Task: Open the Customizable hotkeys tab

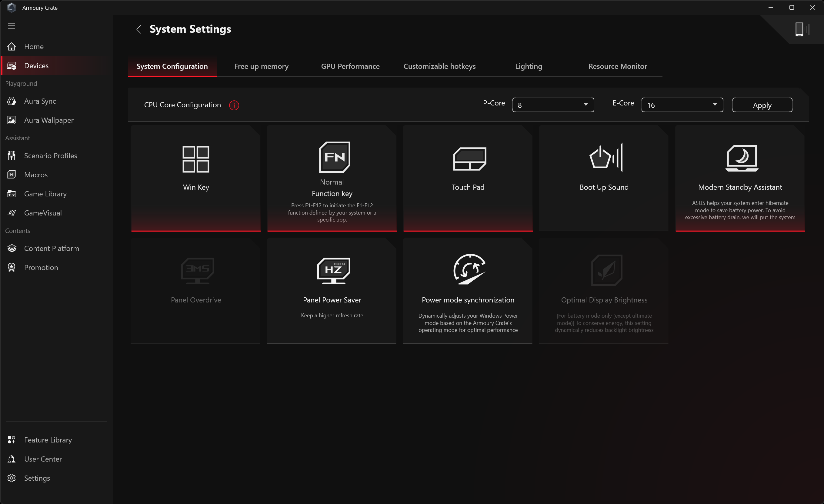Action: point(439,66)
